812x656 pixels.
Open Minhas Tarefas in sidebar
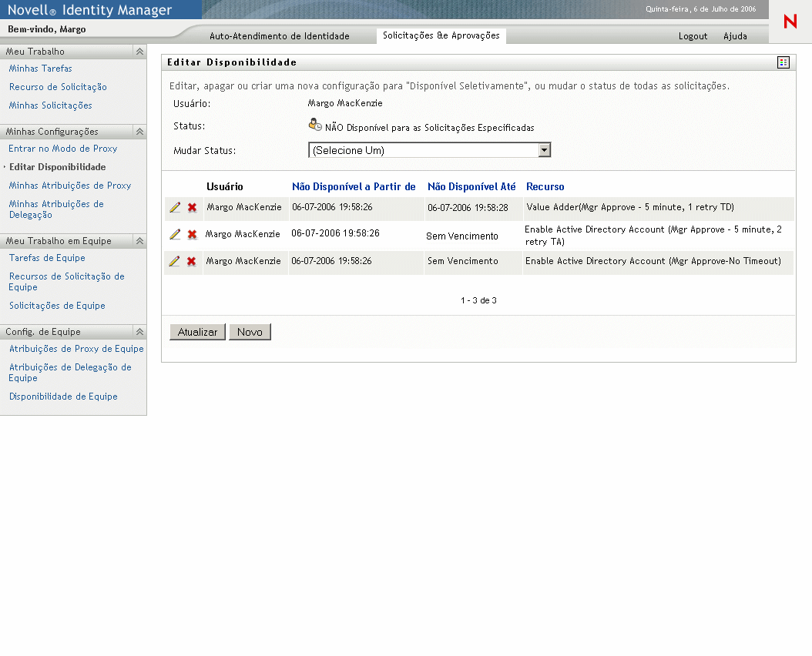click(x=41, y=69)
